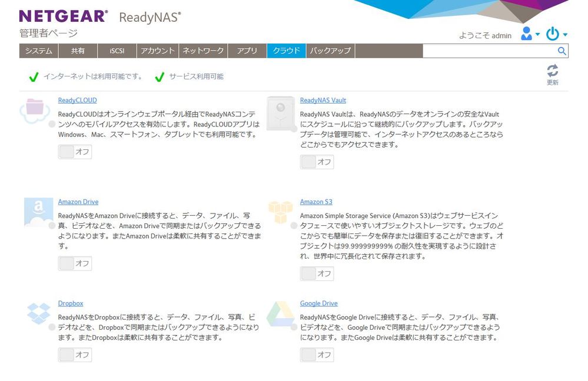
Task: Enable the Dropbox toggle
Action: click(x=75, y=355)
